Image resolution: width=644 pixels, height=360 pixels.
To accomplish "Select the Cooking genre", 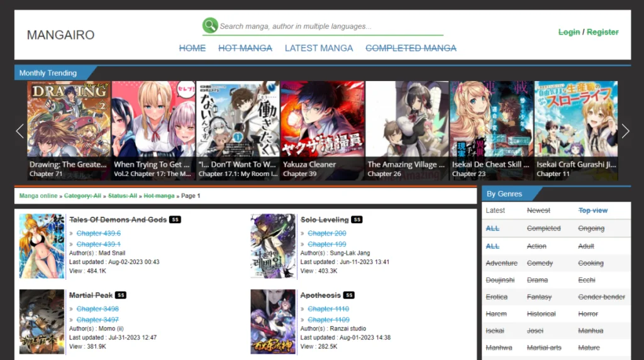I will coord(591,263).
